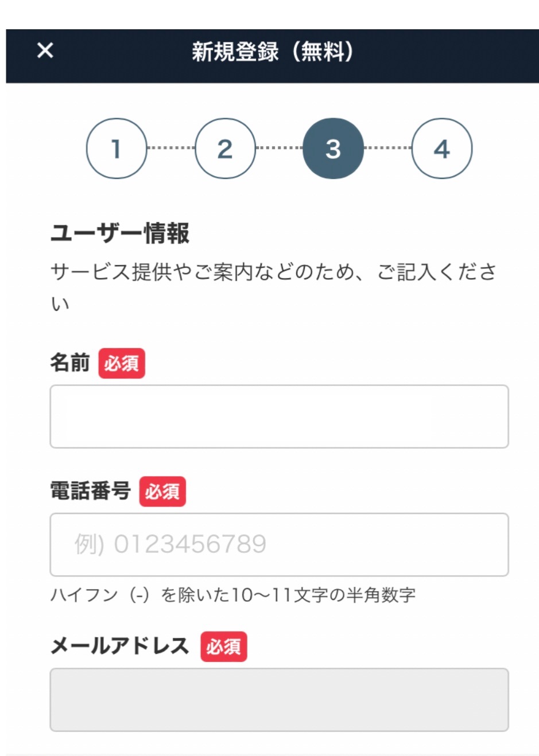This screenshot has width=539, height=756.
Task: Click inside the 名前 input field
Action: [x=280, y=417]
